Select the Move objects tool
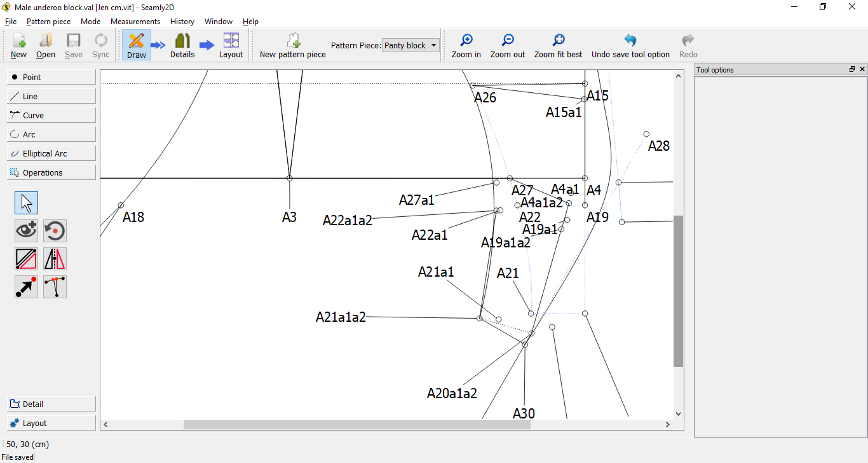The image size is (868, 463). click(x=26, y=287)
